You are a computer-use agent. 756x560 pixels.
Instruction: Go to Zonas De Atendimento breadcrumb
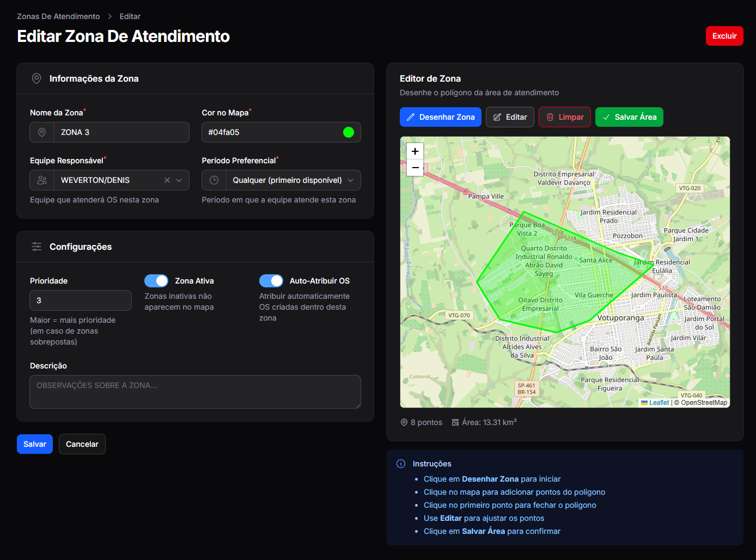coord(58,16)
